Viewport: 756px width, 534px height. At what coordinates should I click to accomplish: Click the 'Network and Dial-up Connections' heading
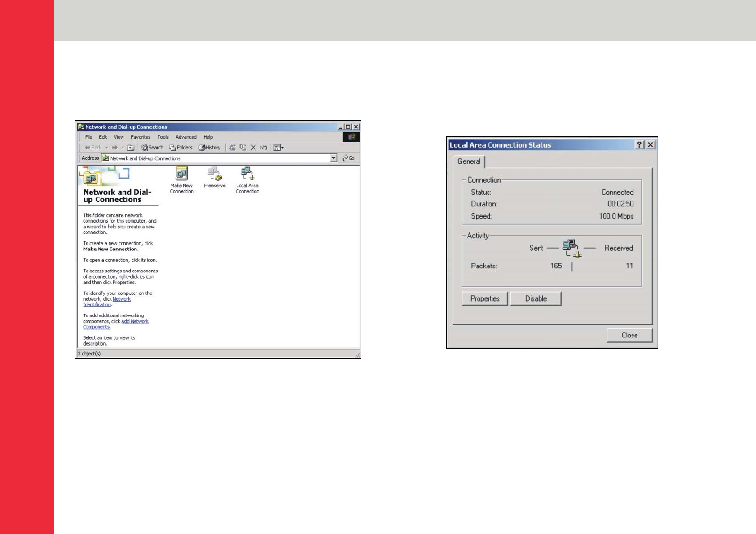[117, 196]
